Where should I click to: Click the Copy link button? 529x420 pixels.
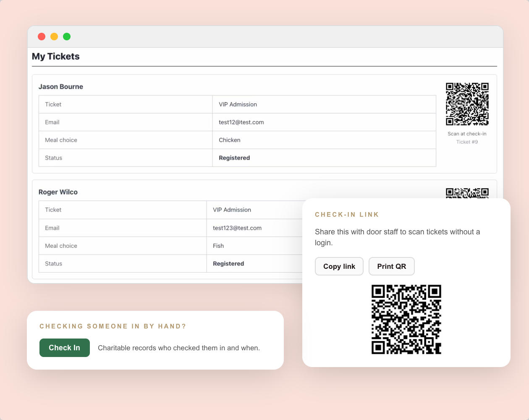tap(339, 266)
